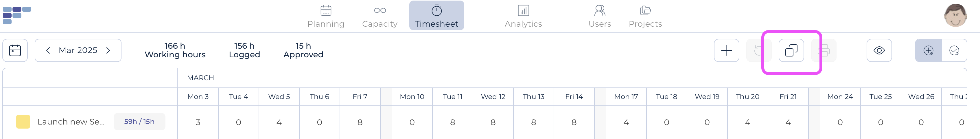Open the user avatar profile
Screen dimensions: 980x139
(955, 16)
